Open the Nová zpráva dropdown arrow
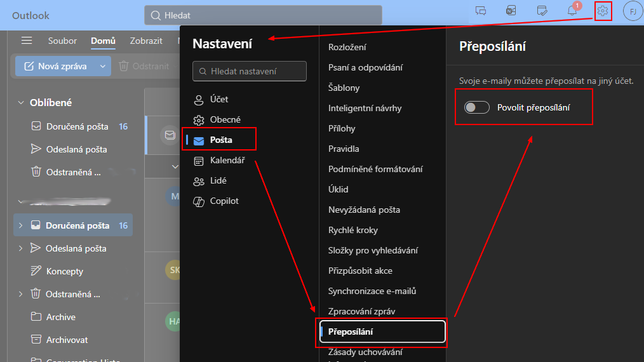 (x=102, y=66)
